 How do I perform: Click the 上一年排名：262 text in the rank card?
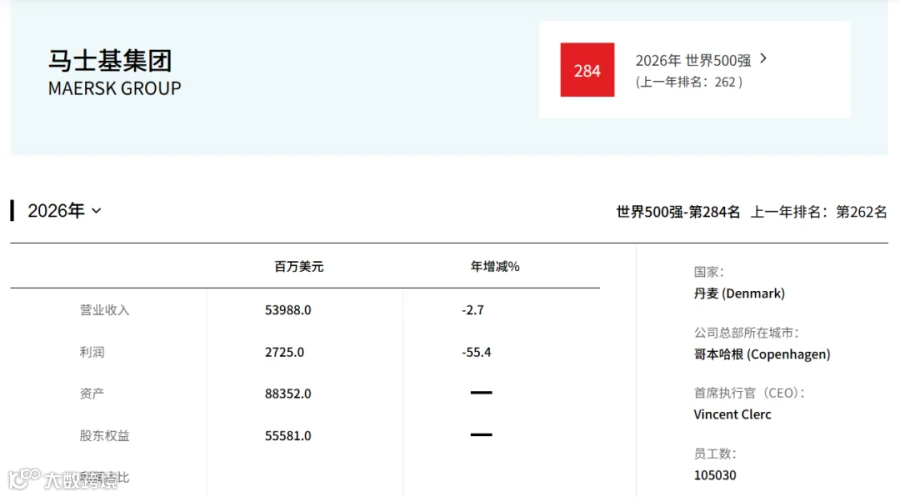click(689, 82)
